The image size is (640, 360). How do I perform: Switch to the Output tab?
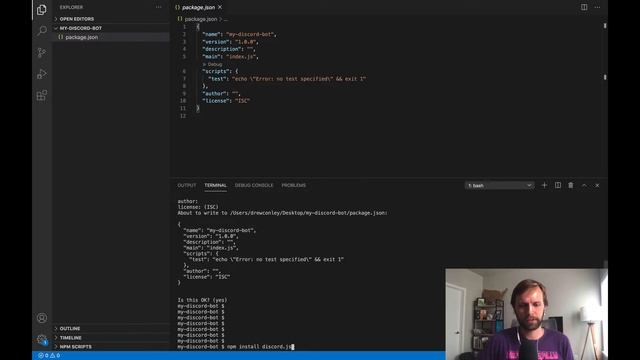click(187, 185)
